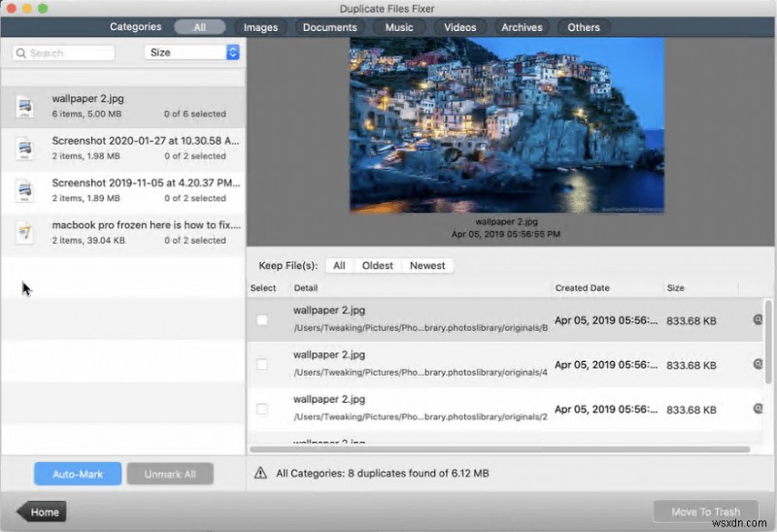Select the Screenshot 2019-11-05 at 4.20.37 group
Image resolution: width=777 pixels, height=532 pixels.
[x=123, y=190]
